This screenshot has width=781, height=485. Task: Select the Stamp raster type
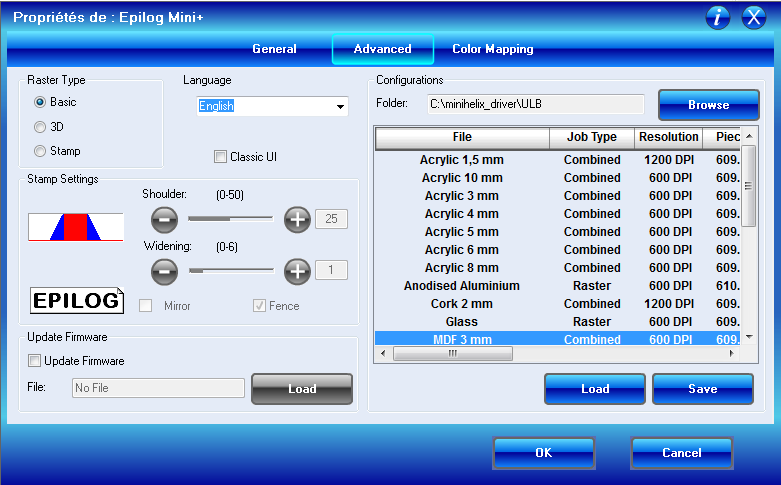(40, 151)
